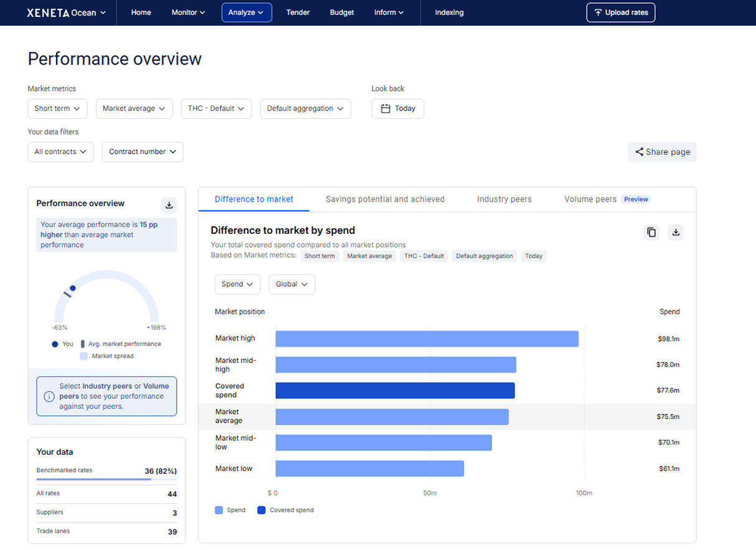The width and height of the screenshot is (756, 550).
Task: Expand the Market average dropdown
Action: pos(134,108)
